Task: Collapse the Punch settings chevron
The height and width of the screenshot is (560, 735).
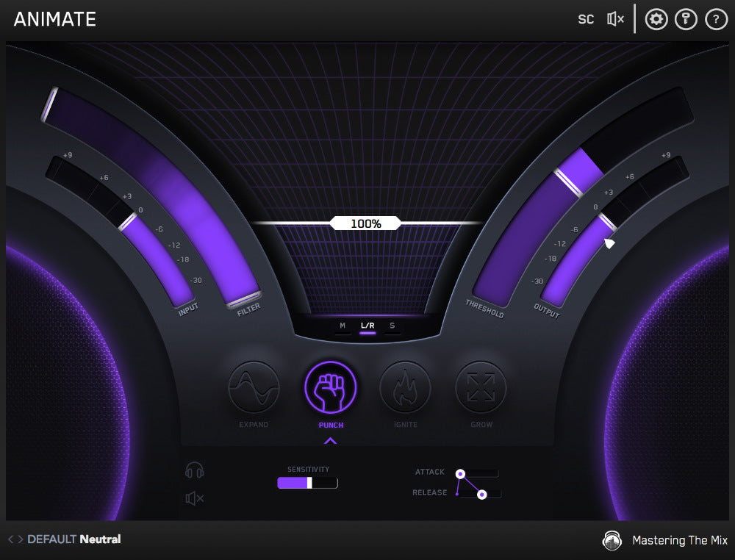Action: tap(330, 440)
